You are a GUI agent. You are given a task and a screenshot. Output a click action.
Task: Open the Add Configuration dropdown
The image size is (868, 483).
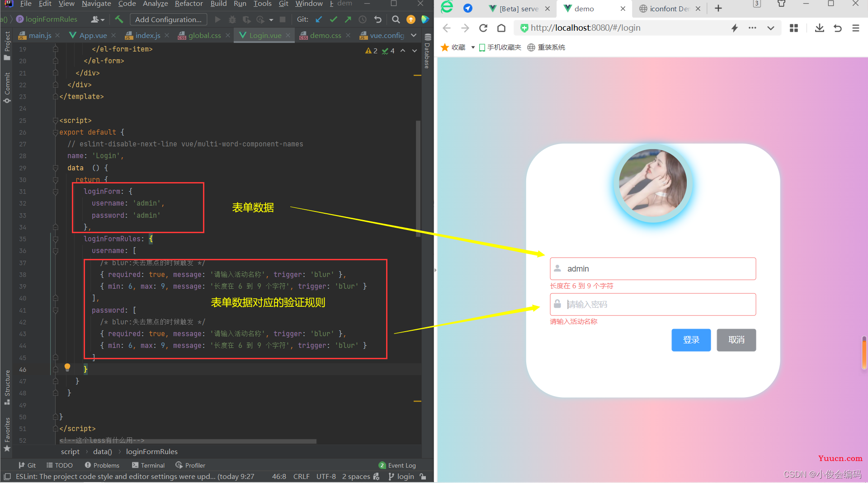[x=168, y=19]
